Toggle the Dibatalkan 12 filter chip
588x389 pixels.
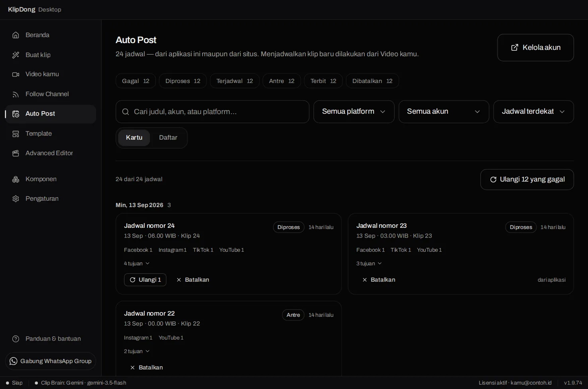pos(372,81)
